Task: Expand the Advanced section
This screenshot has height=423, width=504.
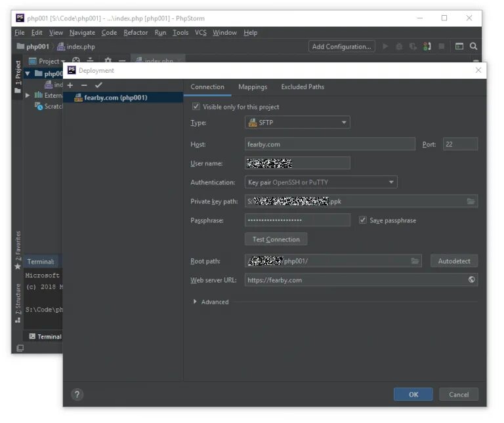Action: pos(195,302)
